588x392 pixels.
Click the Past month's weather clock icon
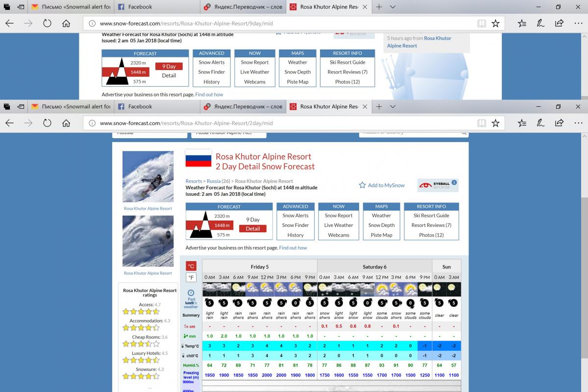tap(191, 293)
